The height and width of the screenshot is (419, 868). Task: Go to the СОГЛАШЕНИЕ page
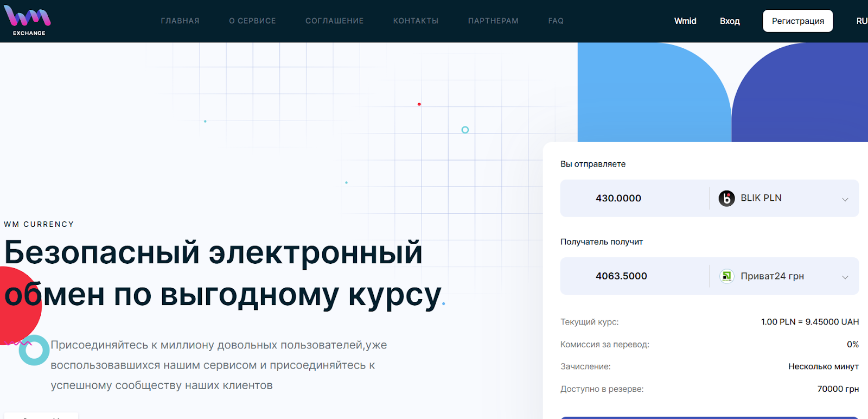tap(334, 21)
